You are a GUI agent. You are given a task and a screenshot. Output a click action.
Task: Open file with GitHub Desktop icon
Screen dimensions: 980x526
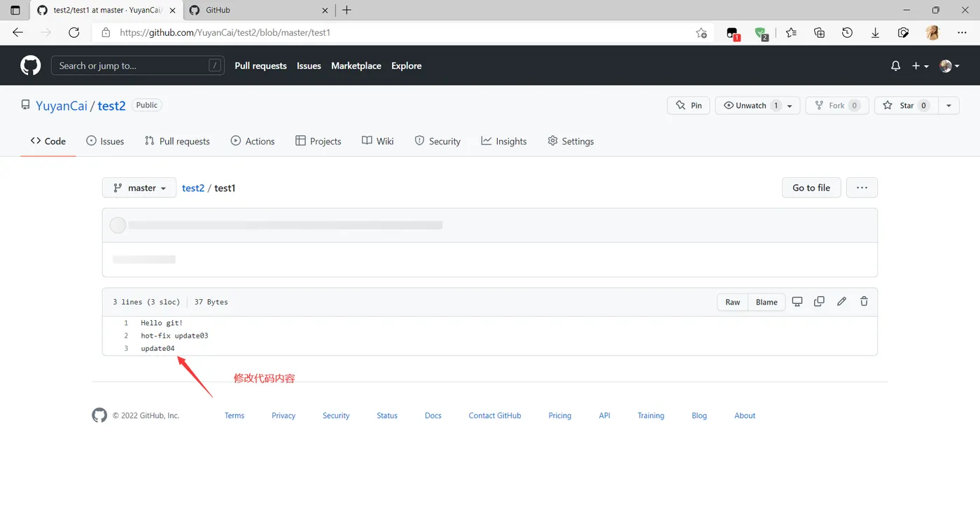797,301
